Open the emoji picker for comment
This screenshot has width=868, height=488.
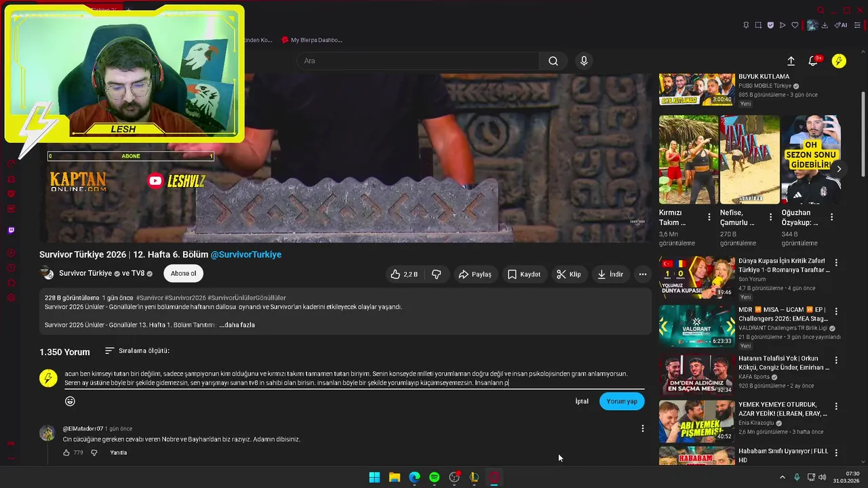click(x=70, y=401)
